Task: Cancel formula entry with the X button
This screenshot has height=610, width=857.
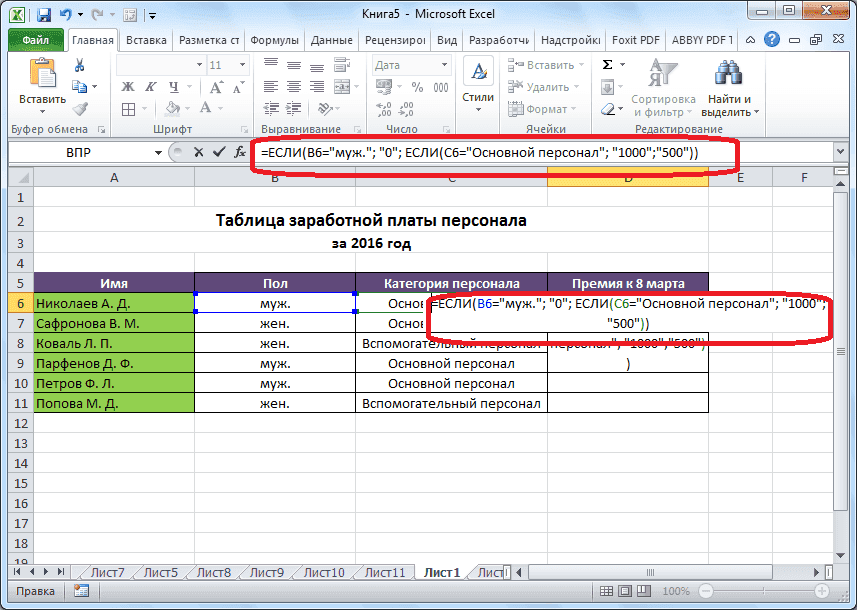Action: click(198, 153)
